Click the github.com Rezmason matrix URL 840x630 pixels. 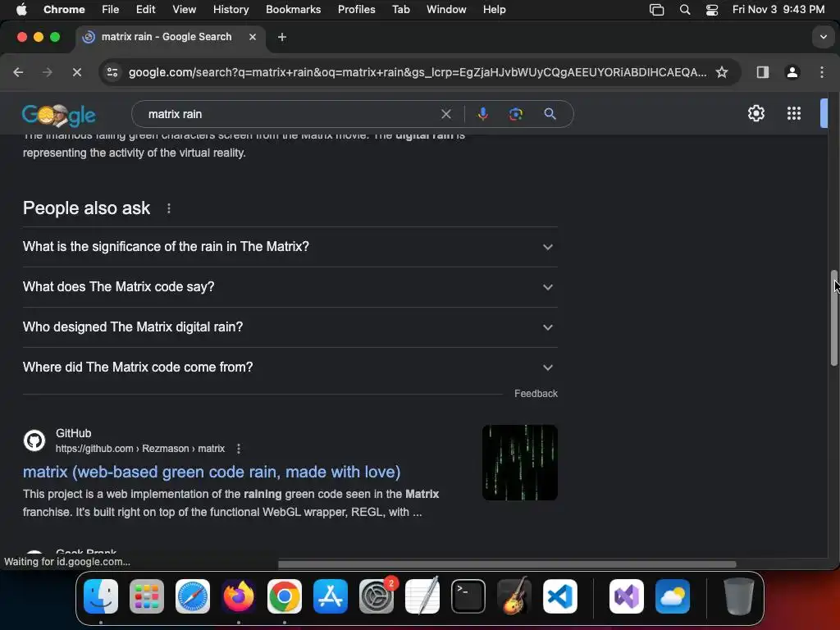coord(140,449)
